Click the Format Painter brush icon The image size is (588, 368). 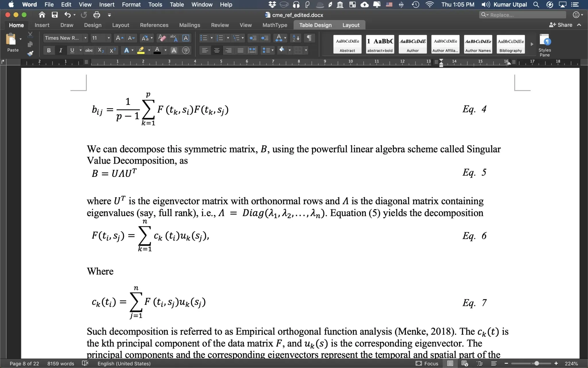click(x=30, y=53)
